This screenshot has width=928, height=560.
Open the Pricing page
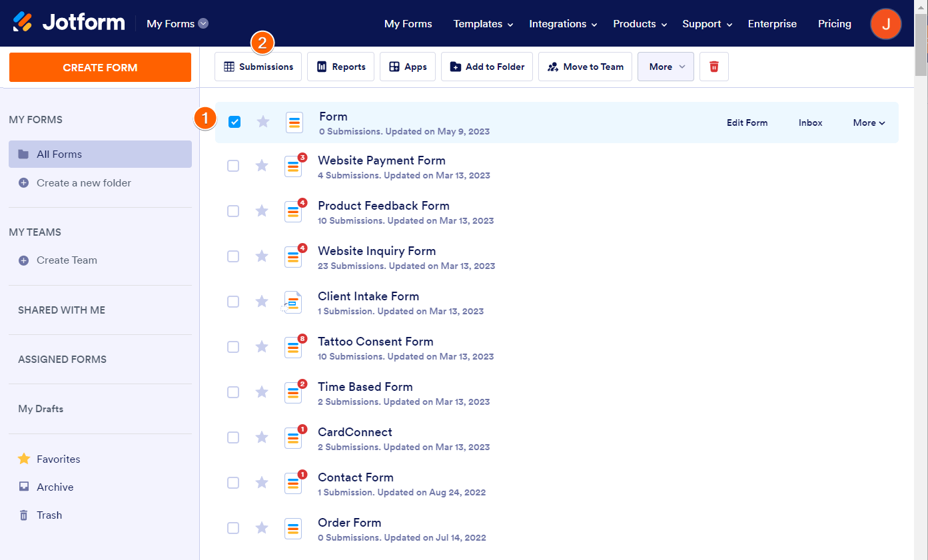pos(835,24)
